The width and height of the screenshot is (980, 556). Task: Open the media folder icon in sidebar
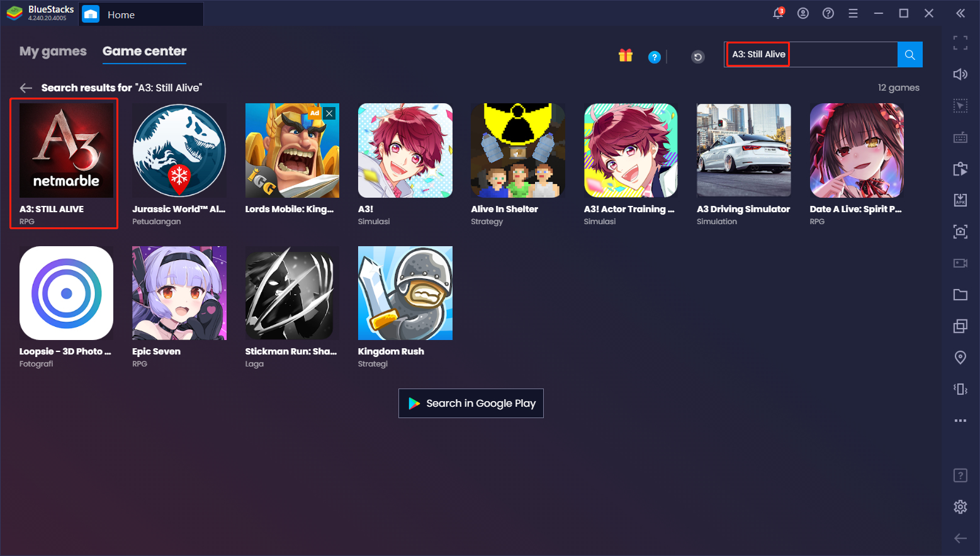960,295
